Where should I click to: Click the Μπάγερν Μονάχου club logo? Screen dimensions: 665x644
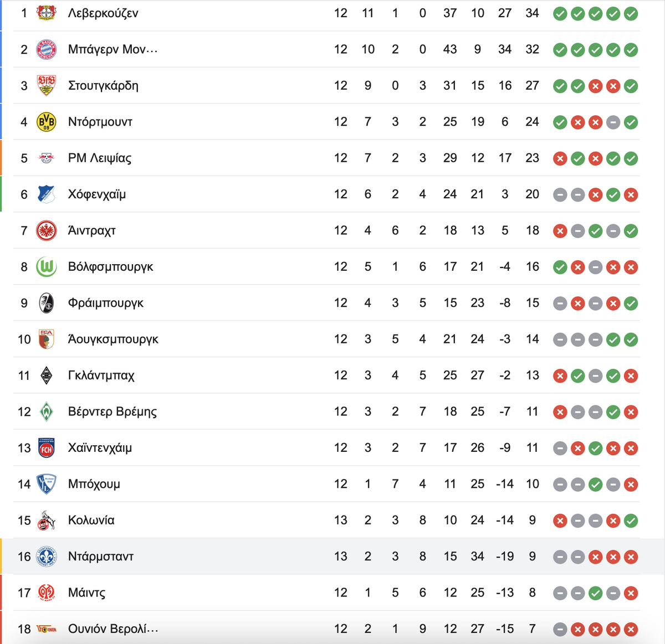click(47, 49)
